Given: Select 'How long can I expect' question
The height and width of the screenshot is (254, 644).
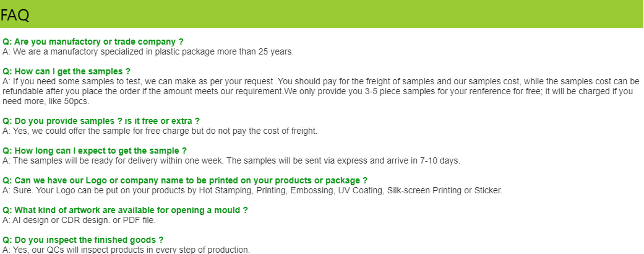Looking at the screenshot, I should point(95,151).
